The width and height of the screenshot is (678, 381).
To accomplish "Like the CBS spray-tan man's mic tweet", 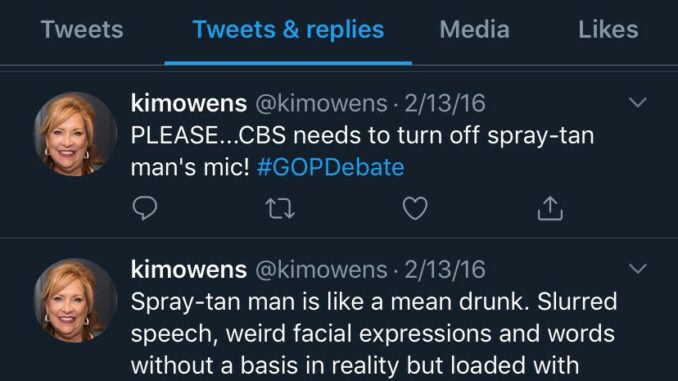I will 415,208.
